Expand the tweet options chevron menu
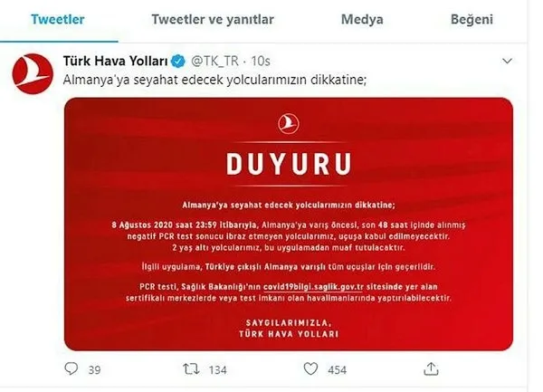 point(507,62)
